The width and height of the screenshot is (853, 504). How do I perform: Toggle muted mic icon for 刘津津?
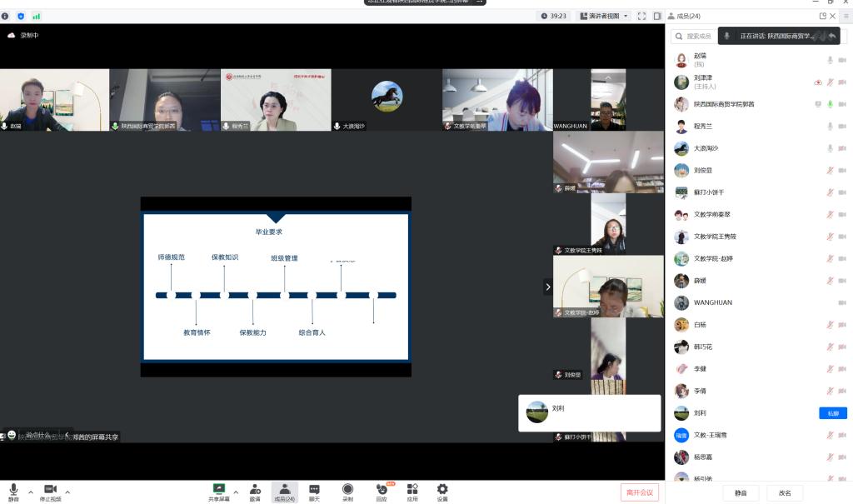[831, 82]
